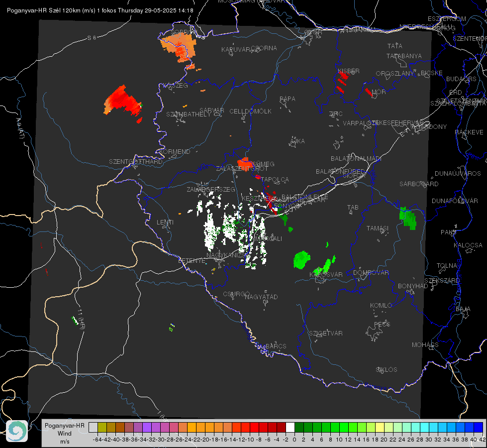The image size is (487, 448).
Task: Click the bright green swatch between 10 and 12
Action: coord(344,428)
